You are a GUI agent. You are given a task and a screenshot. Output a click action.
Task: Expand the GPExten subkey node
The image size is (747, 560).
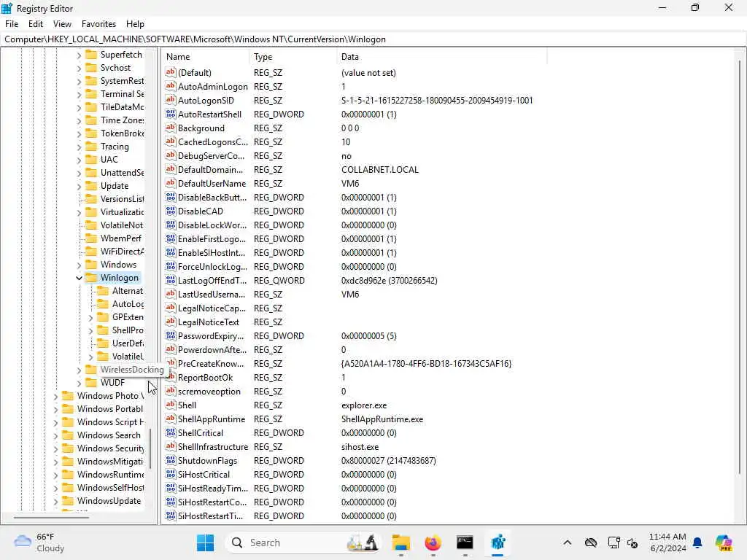click(90, 317)
